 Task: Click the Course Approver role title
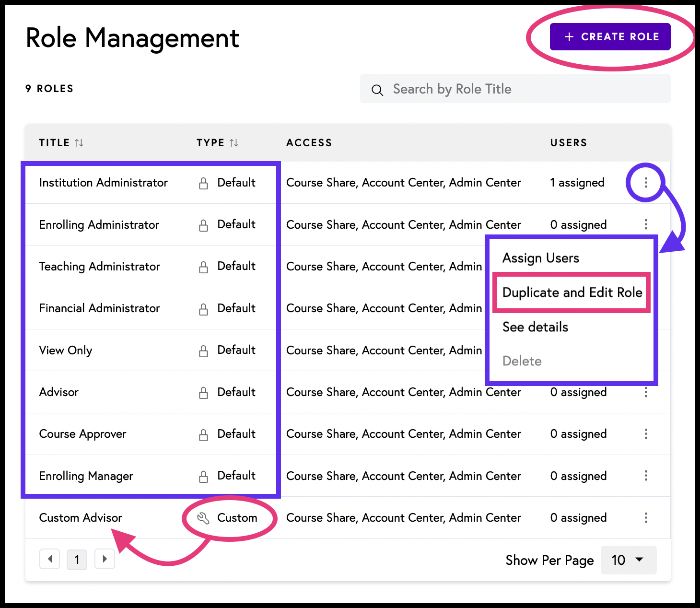83,434
